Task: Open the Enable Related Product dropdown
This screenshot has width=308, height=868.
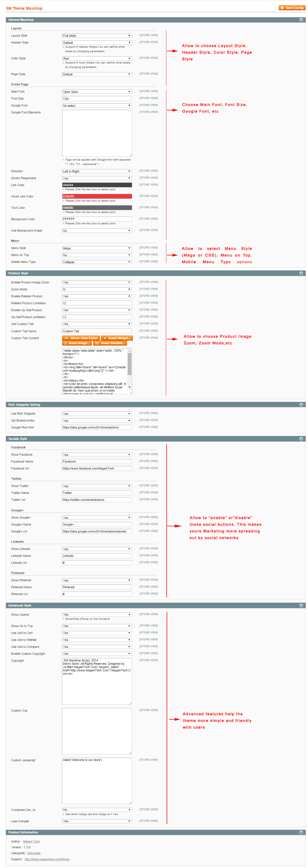Action: (97, 296)
